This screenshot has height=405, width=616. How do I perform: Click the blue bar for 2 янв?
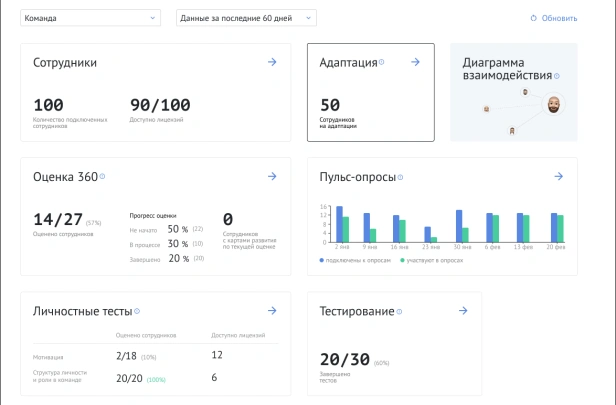pyautogui.click(x=339, y=224)
